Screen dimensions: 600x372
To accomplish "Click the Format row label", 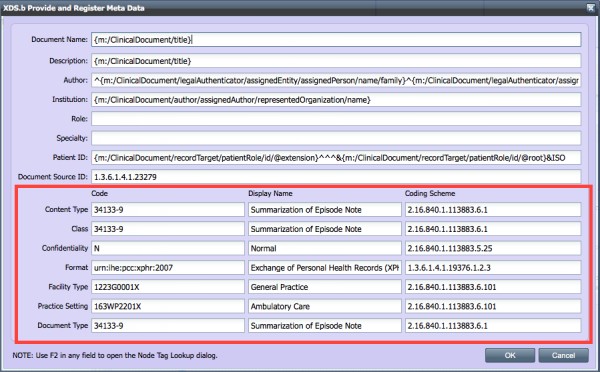I will point(77,267).
